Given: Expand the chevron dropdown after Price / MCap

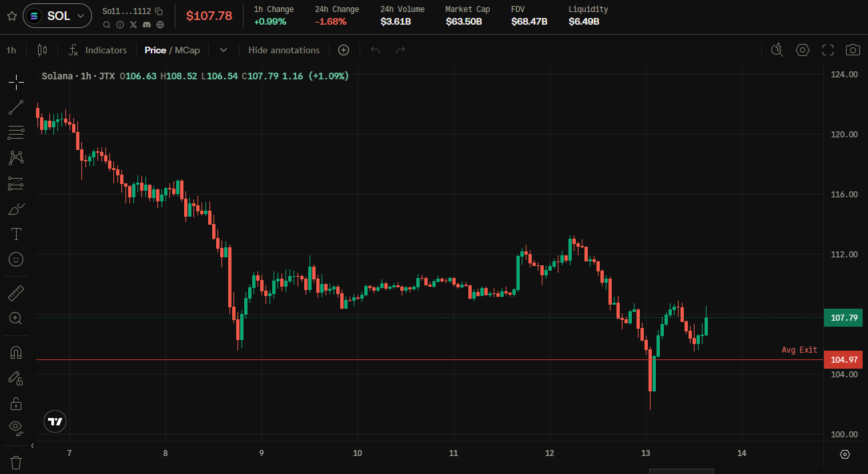Looking at the screenshot, I should pos(224,50).
